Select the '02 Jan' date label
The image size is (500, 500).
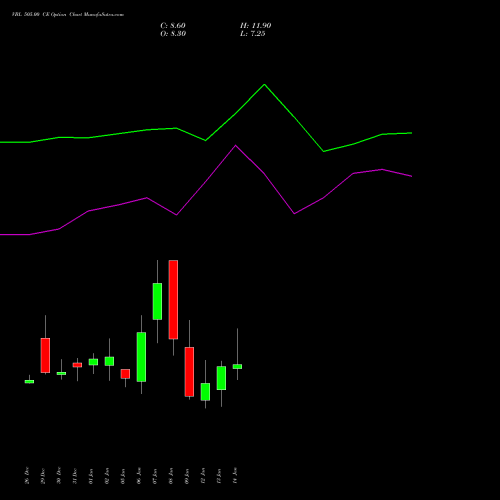[107, 476]
